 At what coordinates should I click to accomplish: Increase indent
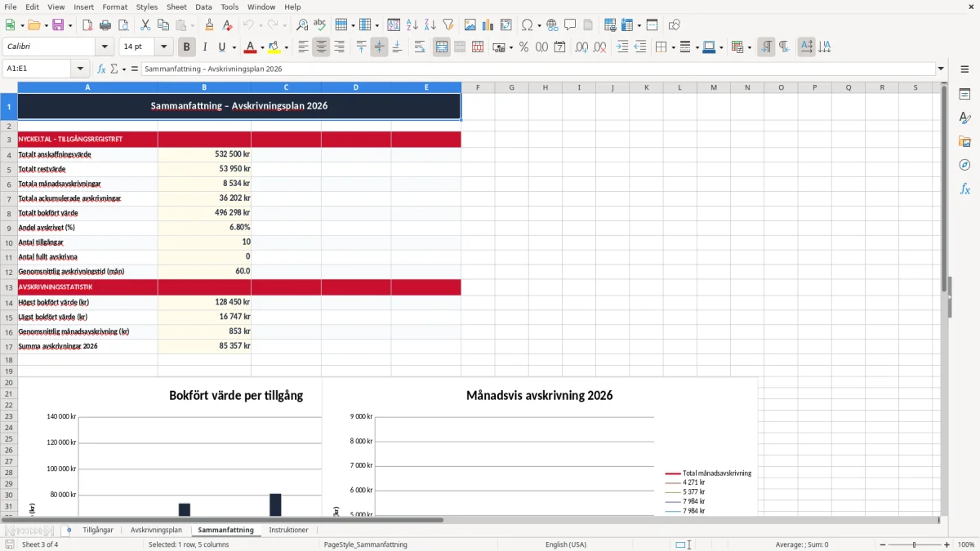point(622,47)
